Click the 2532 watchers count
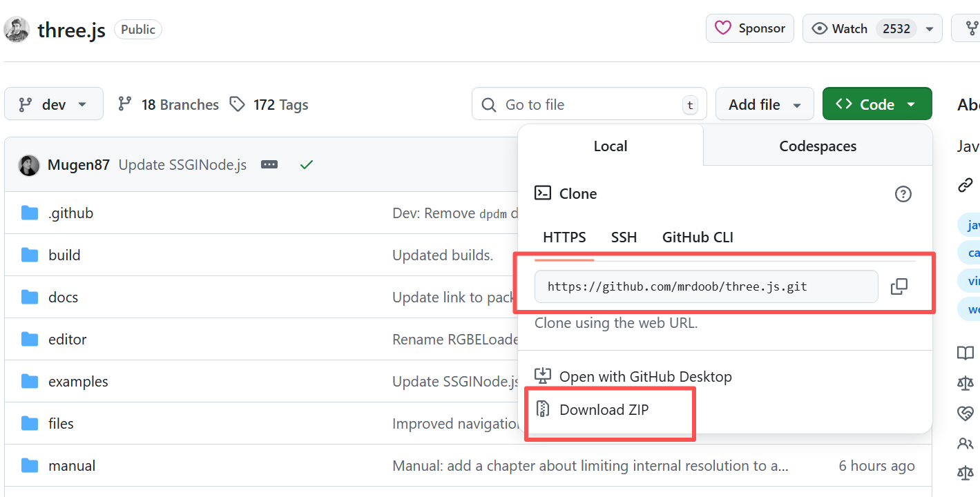The height and width of the screenshot is (497, 980). click(x=896, y=29)
